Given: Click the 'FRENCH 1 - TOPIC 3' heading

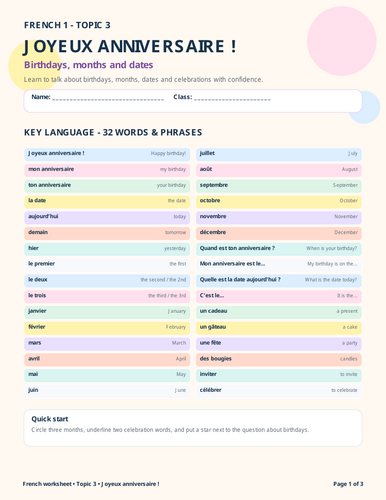Looking at the screenshot, I should tap(67, 25).
